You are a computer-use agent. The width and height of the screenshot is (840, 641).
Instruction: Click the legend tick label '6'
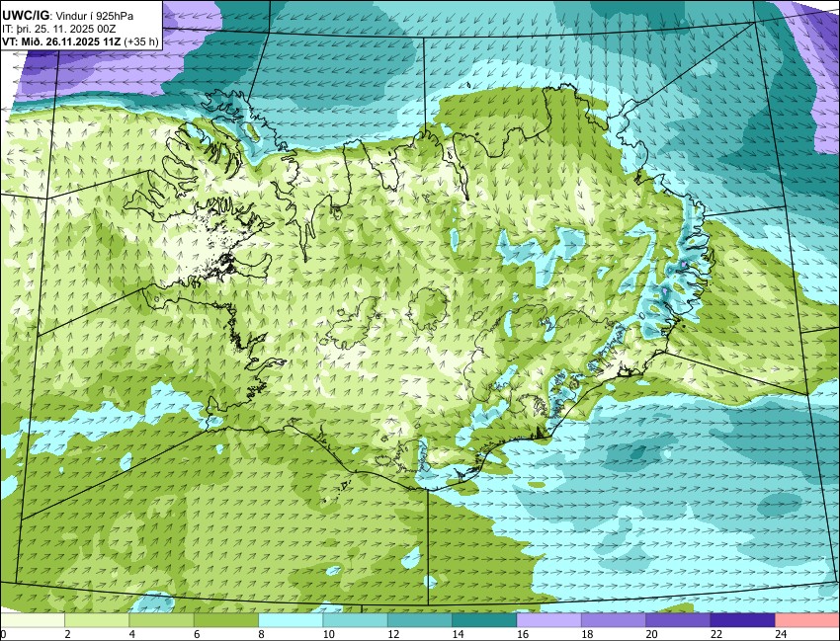pyautogui.click(x=197, y=634)
